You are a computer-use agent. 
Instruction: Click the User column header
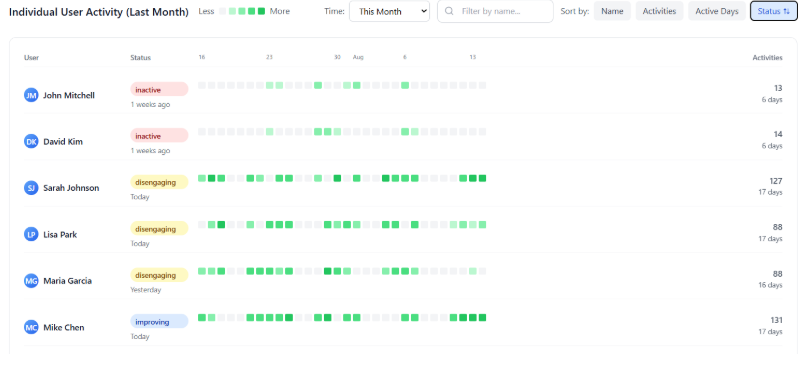31,58
